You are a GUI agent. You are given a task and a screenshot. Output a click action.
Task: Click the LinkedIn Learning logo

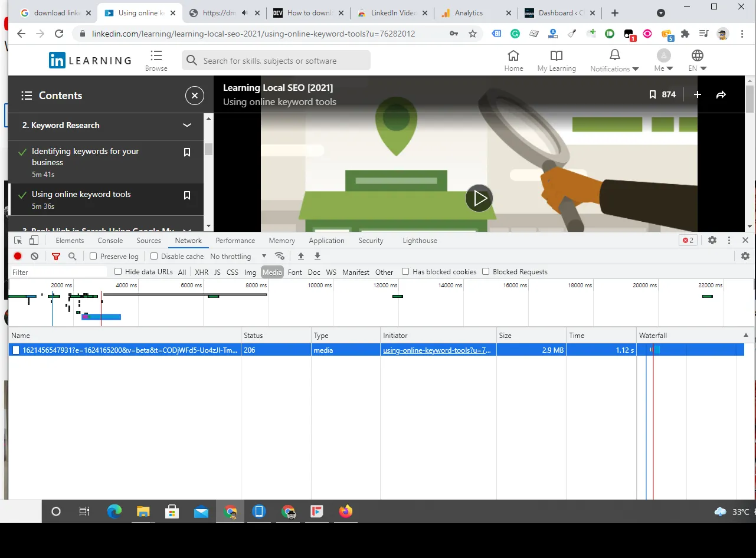(x=90, y=60)
